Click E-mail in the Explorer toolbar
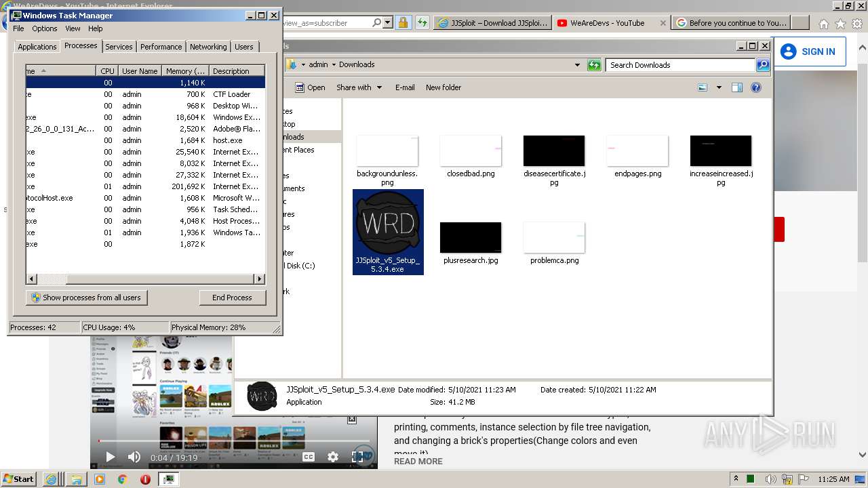 (405, 87)
